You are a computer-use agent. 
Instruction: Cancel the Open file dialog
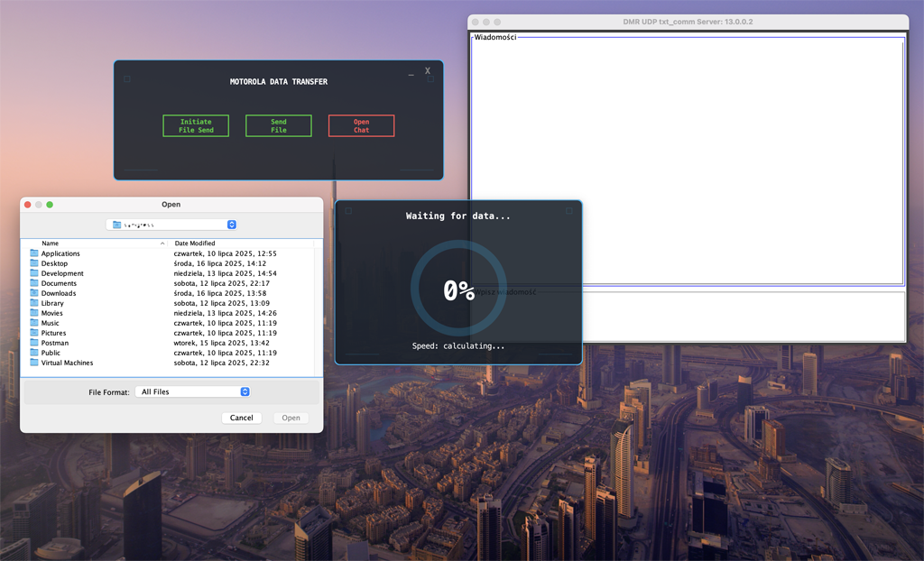242,418
